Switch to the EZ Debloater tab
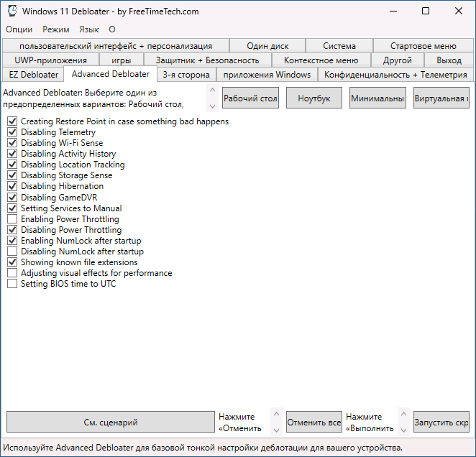The image size is (476, 457). point(33,75)
